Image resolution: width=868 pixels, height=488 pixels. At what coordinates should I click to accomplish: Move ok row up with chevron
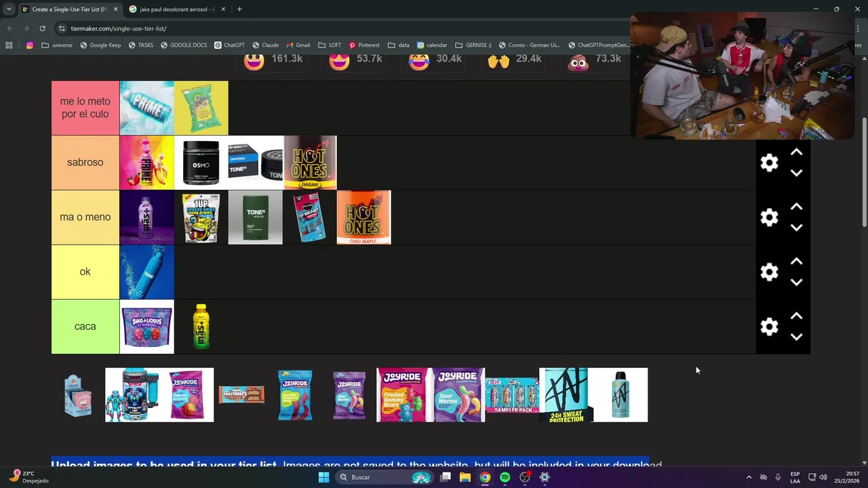(797, 262)
